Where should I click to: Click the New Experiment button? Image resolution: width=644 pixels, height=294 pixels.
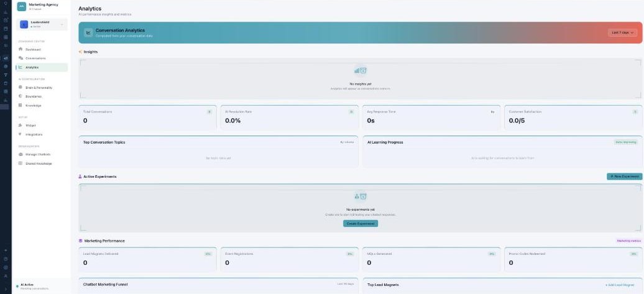(x=624, y=177)
